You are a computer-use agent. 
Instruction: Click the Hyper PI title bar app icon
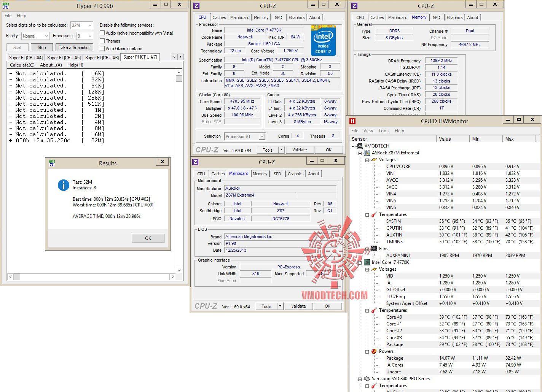tap(6, 6)
